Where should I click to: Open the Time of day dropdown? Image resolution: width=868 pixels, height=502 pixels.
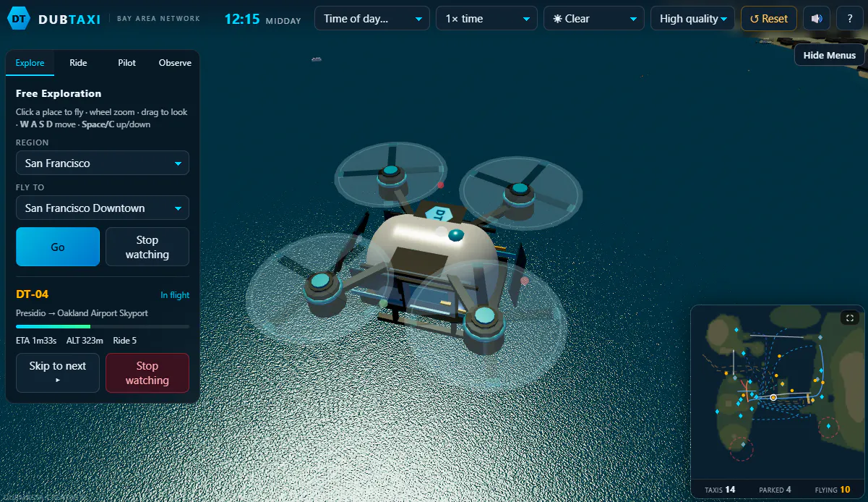[x=372, y=19]
